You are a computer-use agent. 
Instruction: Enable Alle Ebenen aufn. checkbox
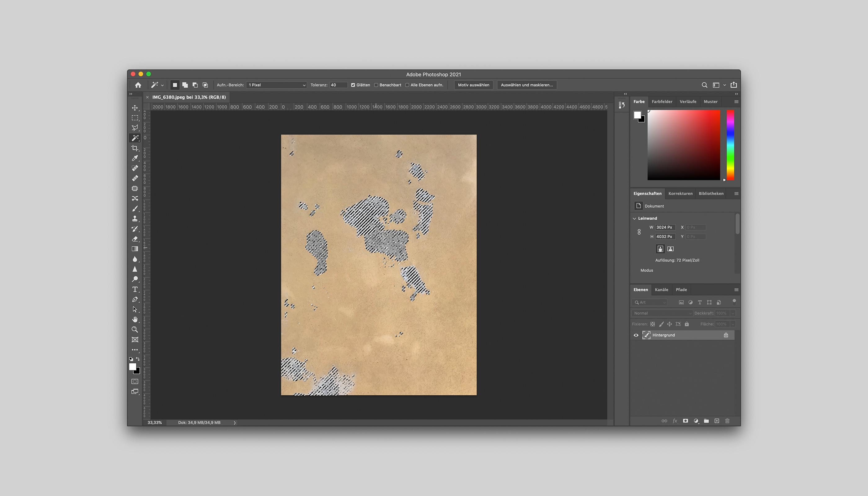[x=407, y=85]
